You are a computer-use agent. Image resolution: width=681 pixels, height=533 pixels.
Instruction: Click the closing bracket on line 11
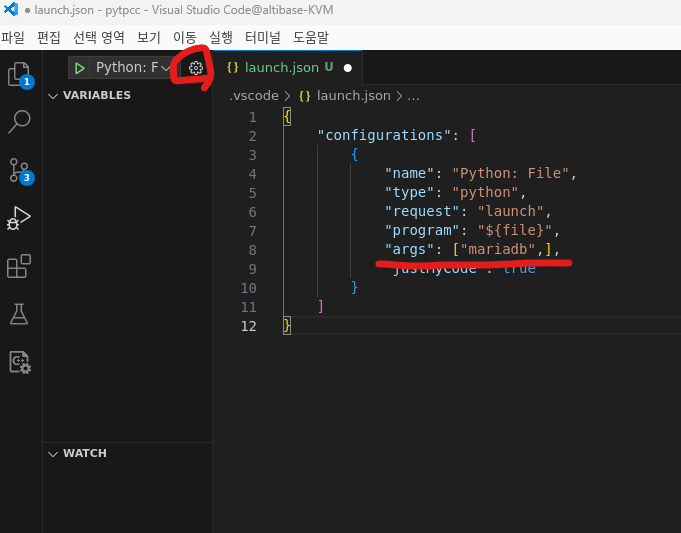pyautogui.click(x=321, y=306)
